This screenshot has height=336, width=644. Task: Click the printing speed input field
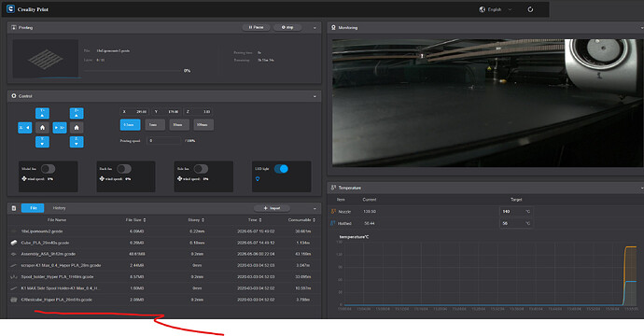pyautogui.click(x=163, y=141)
